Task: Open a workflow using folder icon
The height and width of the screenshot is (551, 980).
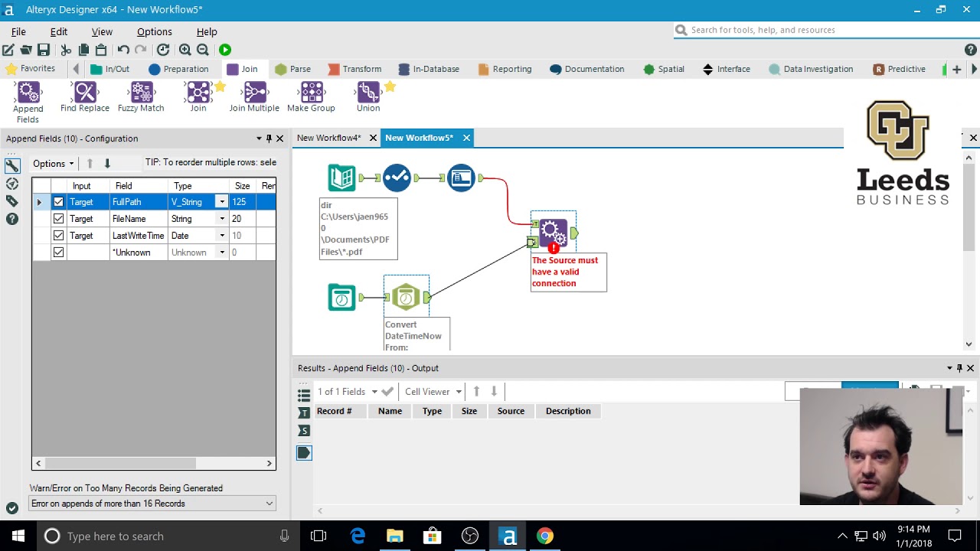Action: pyautogui.click(x=26, y=50)
